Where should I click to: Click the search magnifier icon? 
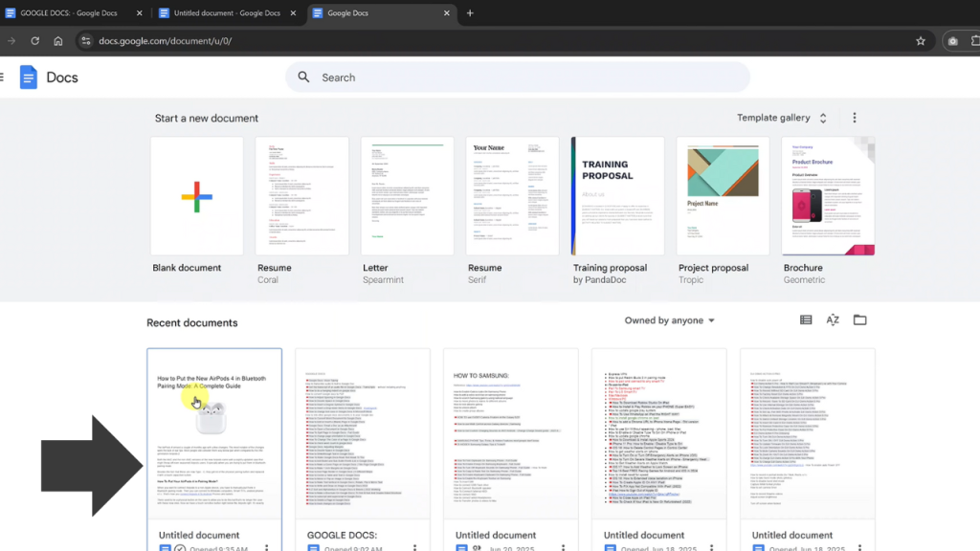point(303,77)
